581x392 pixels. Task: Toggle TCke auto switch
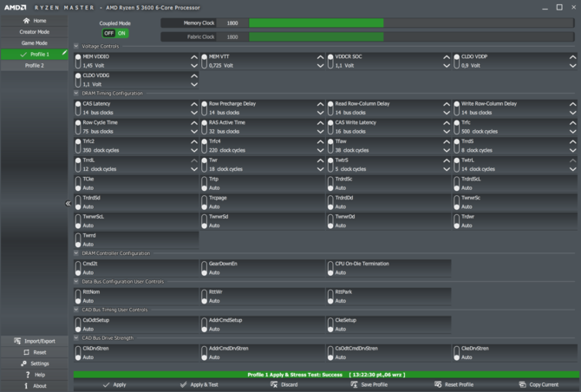pos(78,183)
